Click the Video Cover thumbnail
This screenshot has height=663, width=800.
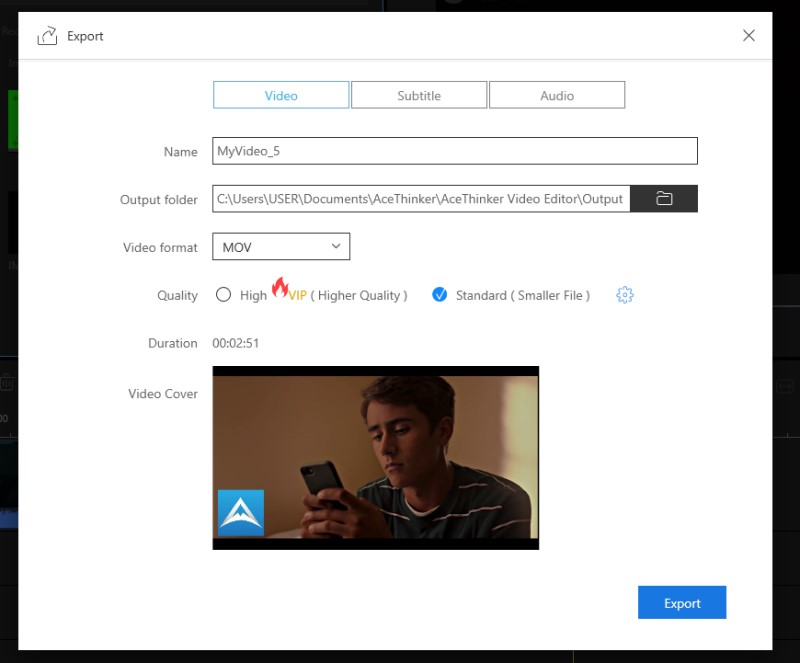click(x=376, y=458)
